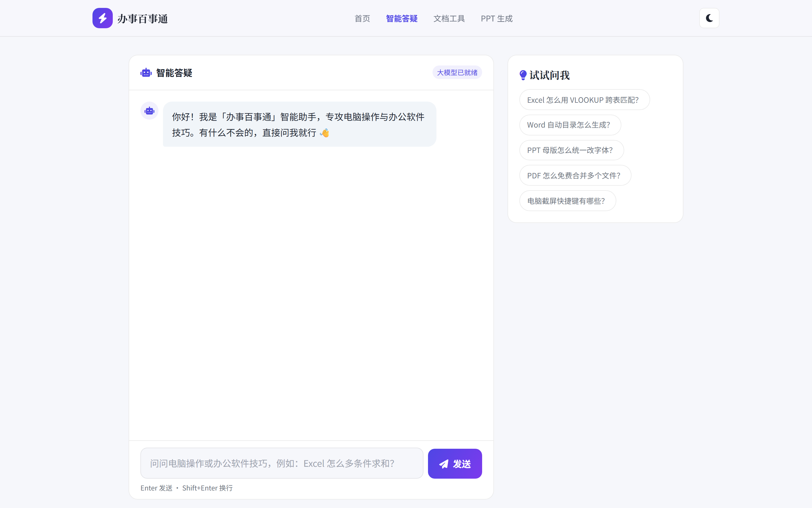
Task: Click the 智能答疑 panel heading
Action: point(174,73)
